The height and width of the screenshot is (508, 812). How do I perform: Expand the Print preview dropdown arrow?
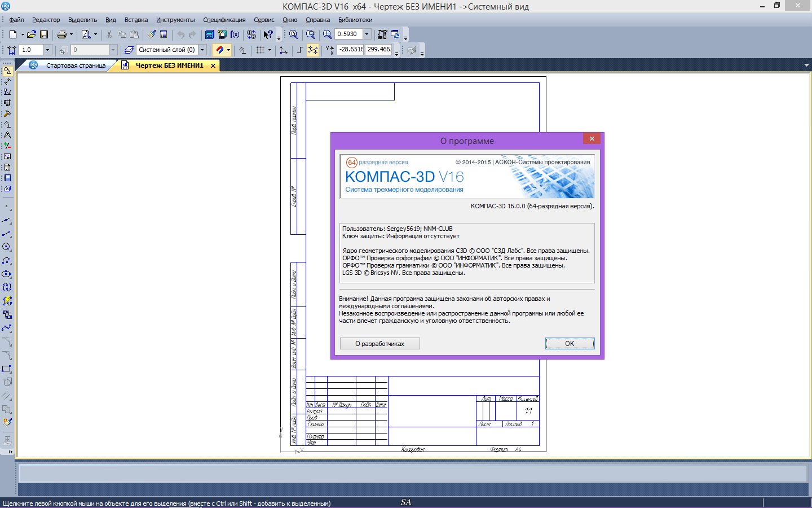pyautogui.click(x=95, y=34)
